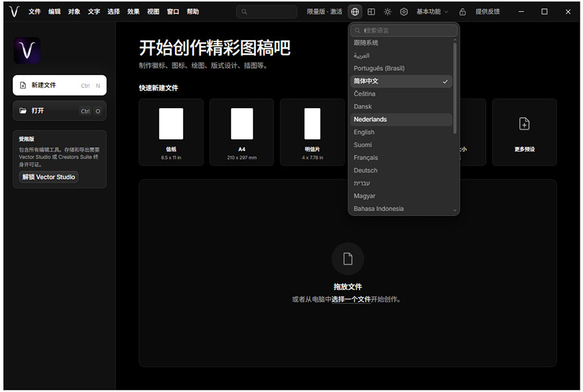Click the 受限版 heading in sidebar
This screenshot has width=583, height=392.
27,139
